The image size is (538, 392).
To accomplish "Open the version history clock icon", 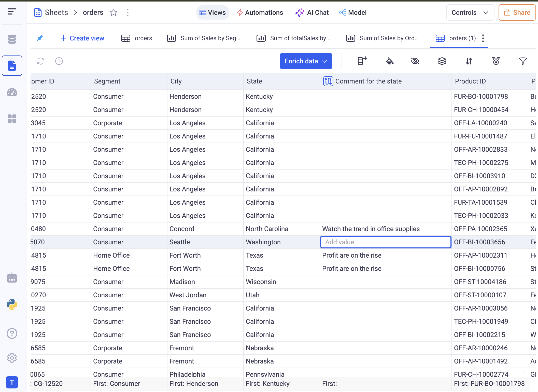I will point(59,61).
